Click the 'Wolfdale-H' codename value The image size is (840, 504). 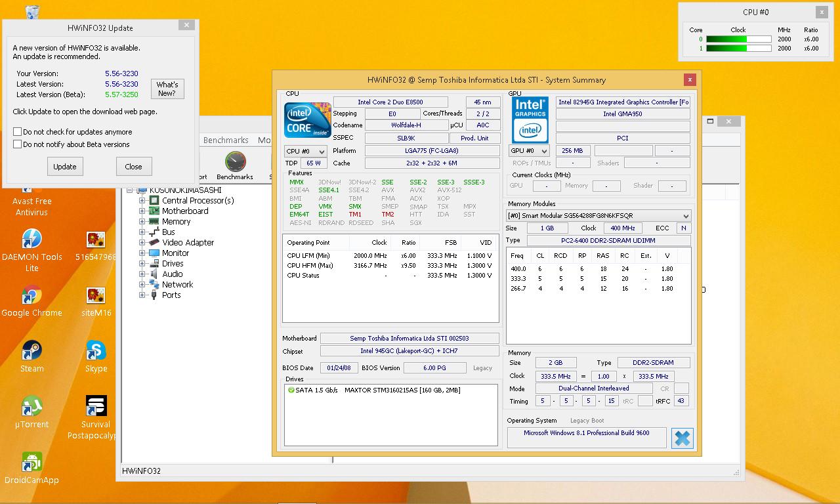[x=406, y=125]
